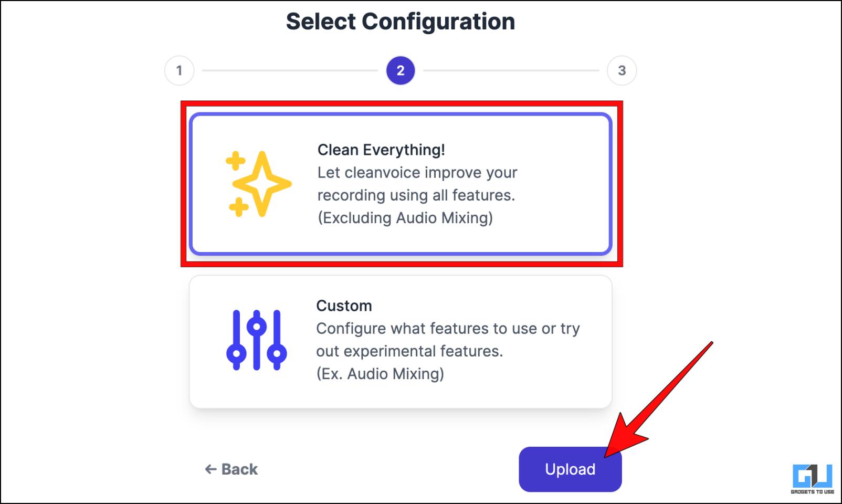Viewport: 842px width, 504px height.
Task: Click the Select Configuration heading
Action: (401, 22)
